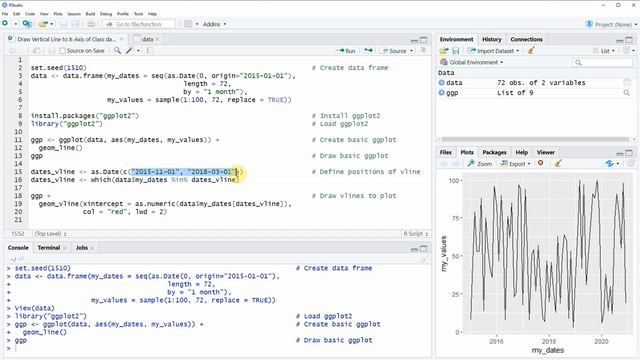
Task: Click the Environment horizontal scrollbar
Action: coord(536,139)
